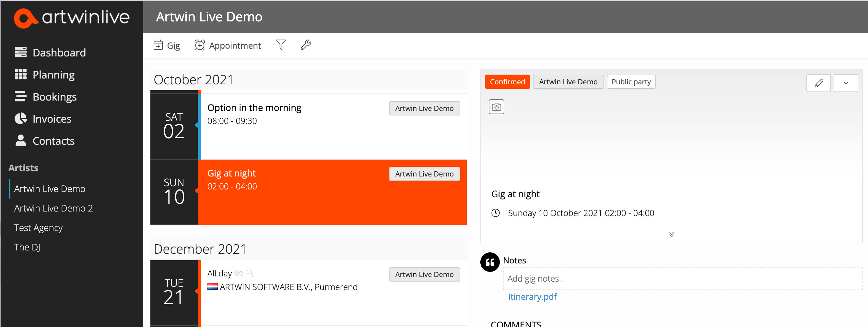Open the chevron dropdown next to edit
Screen dimensions: 868x327
coord(845,83)
